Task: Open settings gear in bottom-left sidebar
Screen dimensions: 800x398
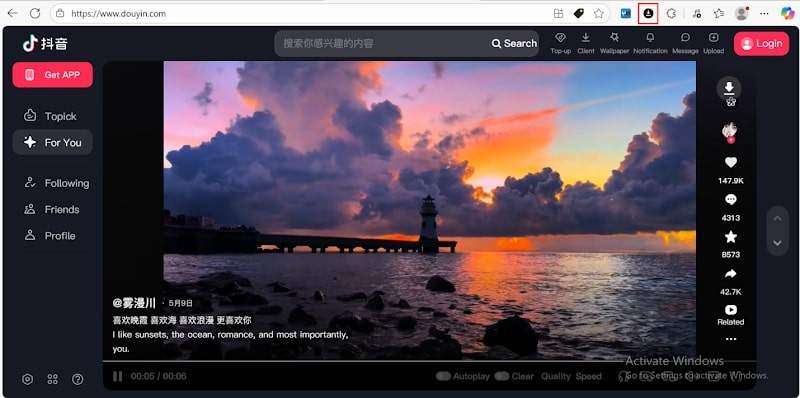Action: (x=28, y=379)
